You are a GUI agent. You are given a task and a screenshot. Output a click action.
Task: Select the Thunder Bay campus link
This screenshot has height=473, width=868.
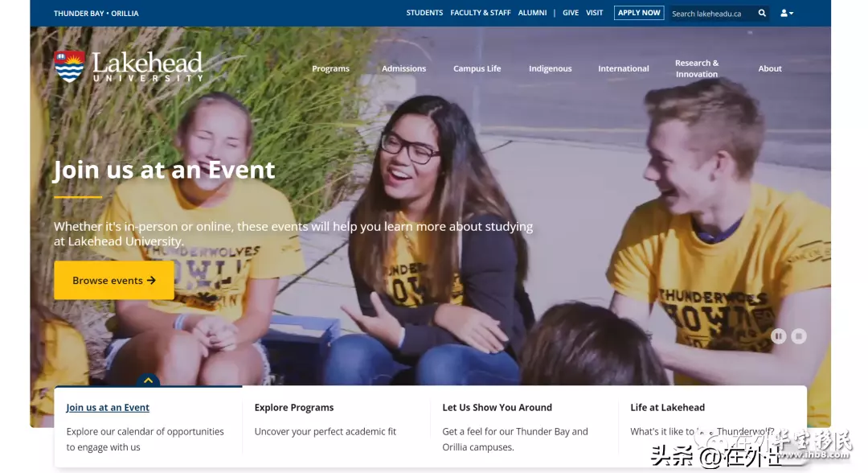pyautogui.click(x=78, y=14)
